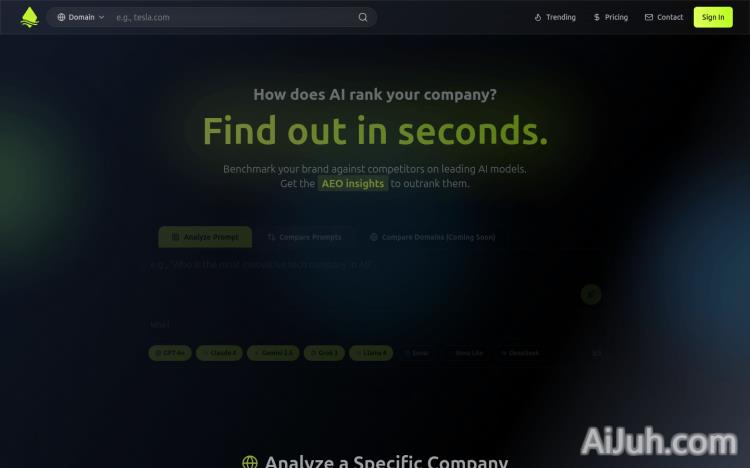Click the Trending flame icon

coord(538,17)
